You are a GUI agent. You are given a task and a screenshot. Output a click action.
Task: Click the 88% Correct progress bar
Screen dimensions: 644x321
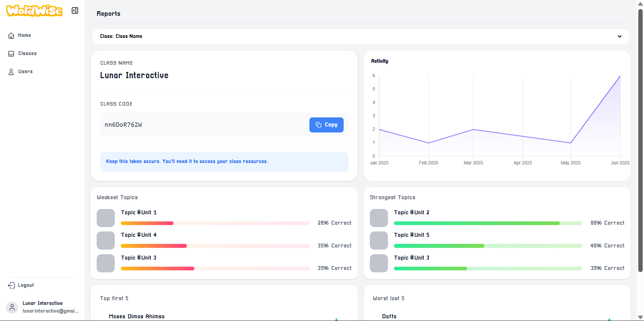(488, 223)
